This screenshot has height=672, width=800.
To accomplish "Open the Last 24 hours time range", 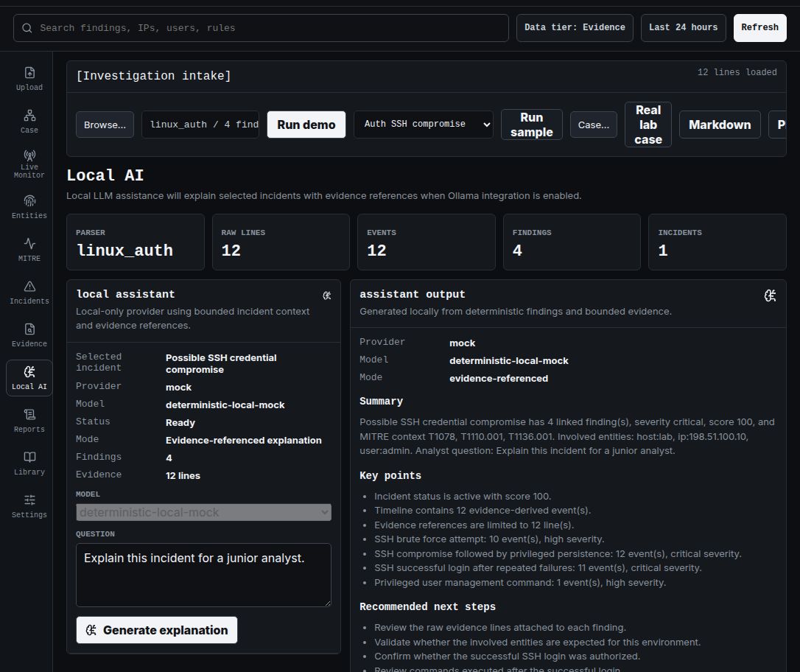I will [683, 27].
